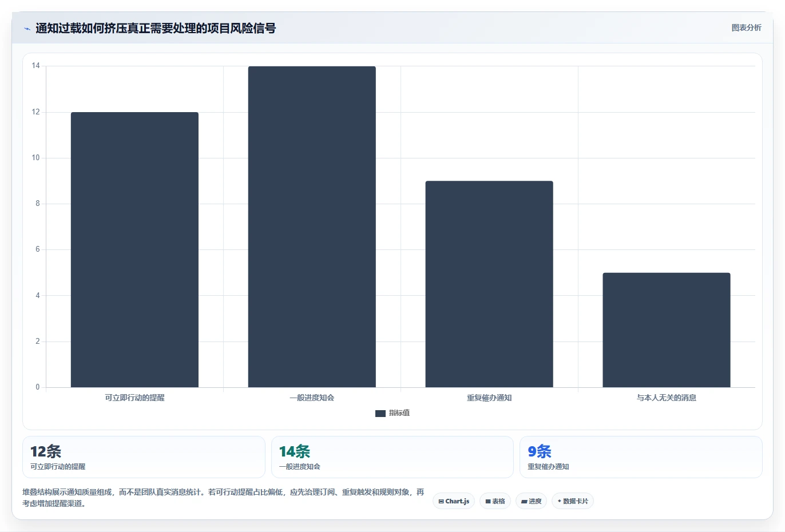Click the 一般进度知会 bar in the chart

point(312,227)
